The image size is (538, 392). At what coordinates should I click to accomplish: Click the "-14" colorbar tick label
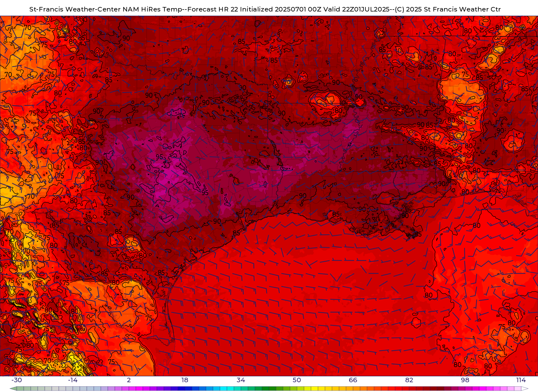tap(73, 380)
